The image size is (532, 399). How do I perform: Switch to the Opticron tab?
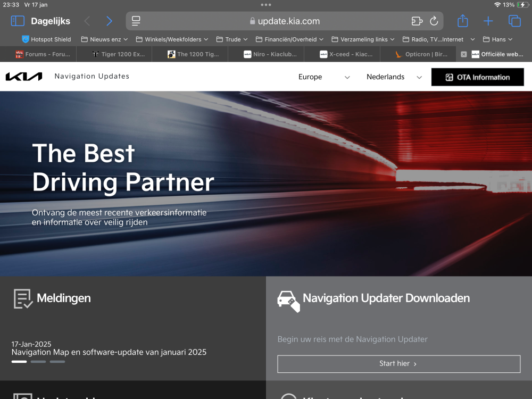coord(418,54)
